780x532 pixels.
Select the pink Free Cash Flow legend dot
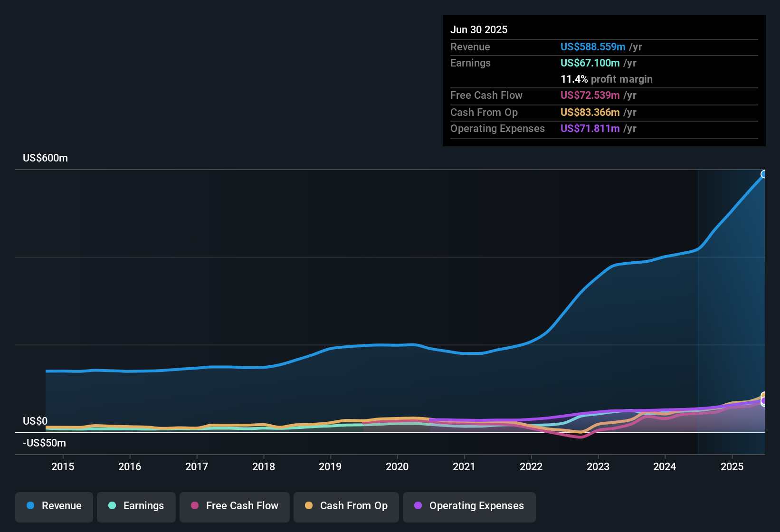pos(194,506)
